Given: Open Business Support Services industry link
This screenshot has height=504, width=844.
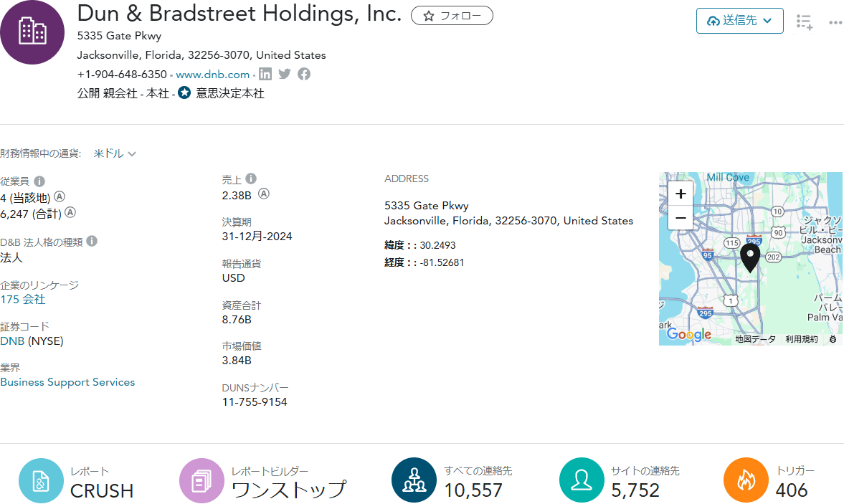Looking at the screenshot, I should (x=67, y=382).
